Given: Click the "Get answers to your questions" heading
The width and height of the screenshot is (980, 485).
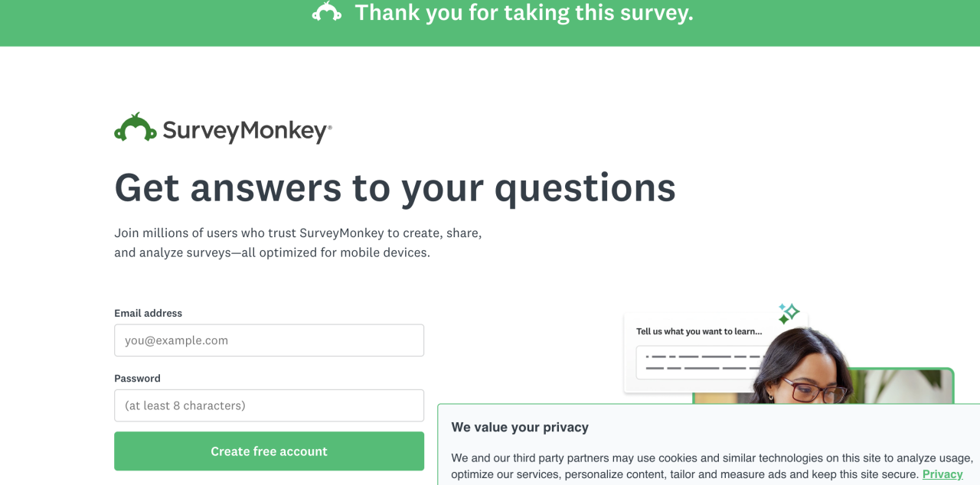Looking at the screenshot, I should click(x=394, y=187).
